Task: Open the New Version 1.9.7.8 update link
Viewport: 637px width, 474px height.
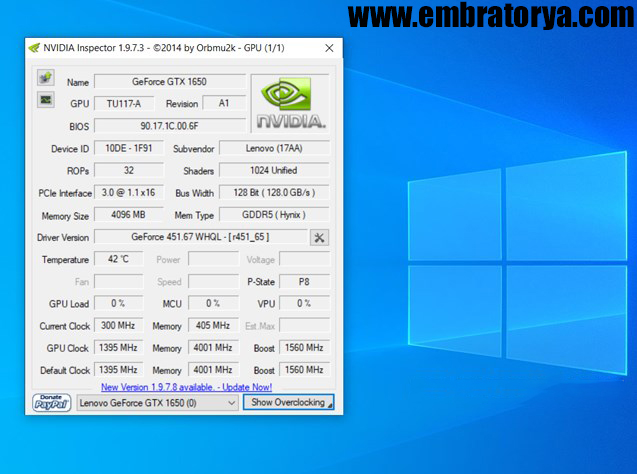Action: pos(186,387)
